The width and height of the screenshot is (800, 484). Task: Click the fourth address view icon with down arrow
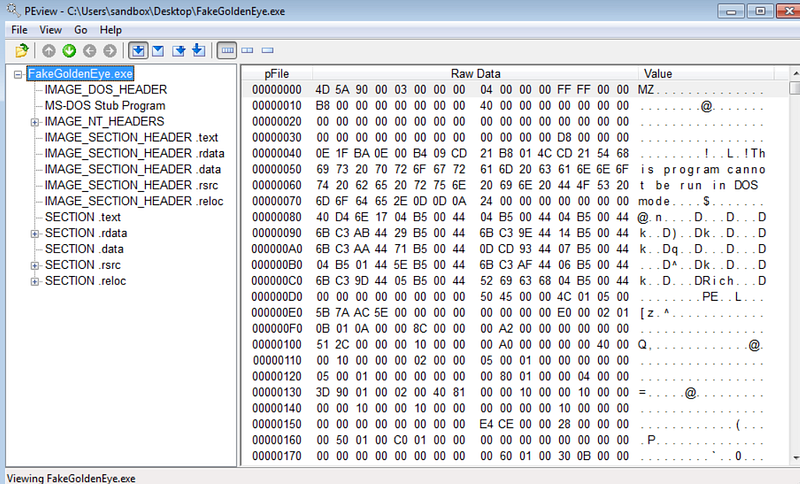(198, 50)
